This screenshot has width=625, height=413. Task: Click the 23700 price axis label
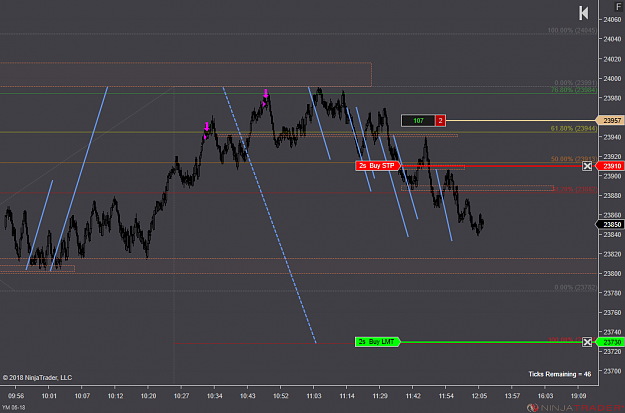[x=612, y=371]
